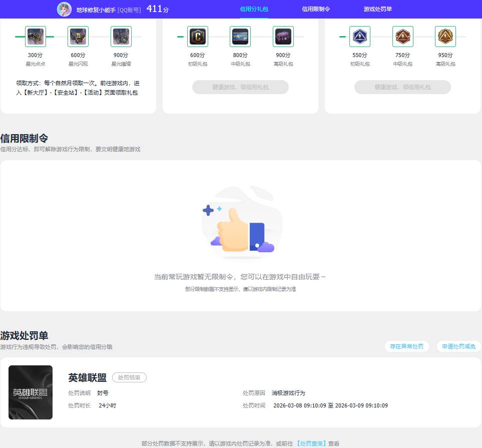Viewport: 482px width, 448px height.
Task: Open the 处罚查询 link
Action: tap(311, 443)
